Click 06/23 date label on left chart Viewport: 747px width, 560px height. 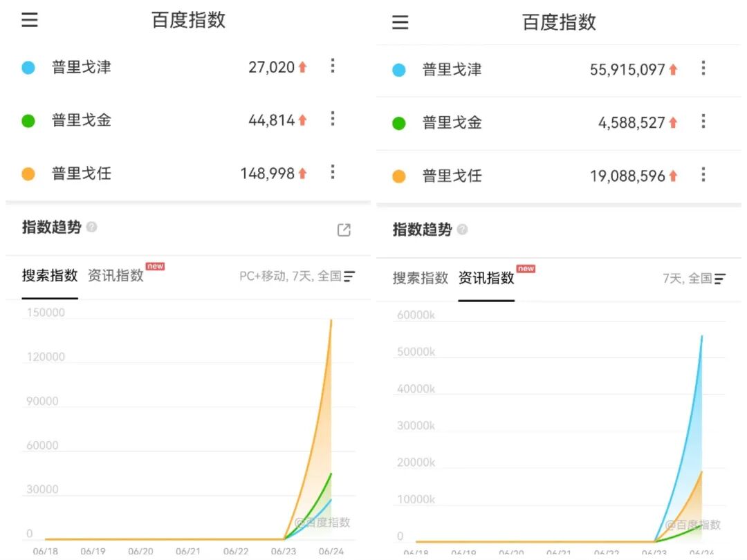(x=284, y=551)
